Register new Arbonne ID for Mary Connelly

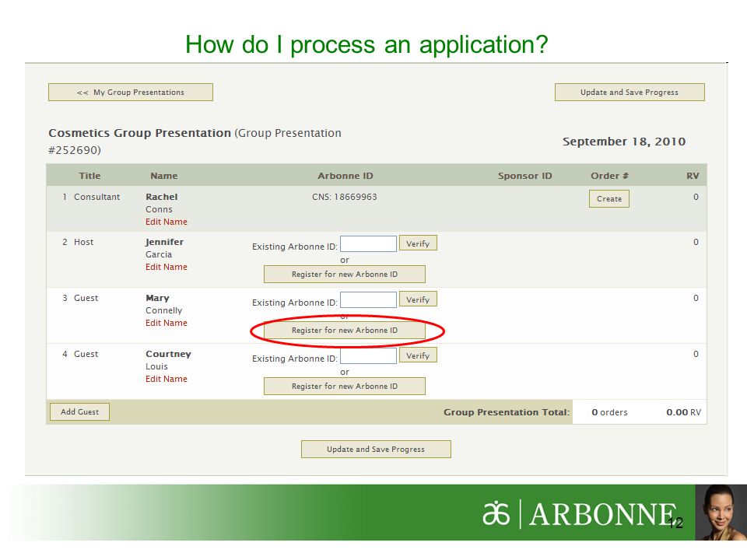pos(345,330)
